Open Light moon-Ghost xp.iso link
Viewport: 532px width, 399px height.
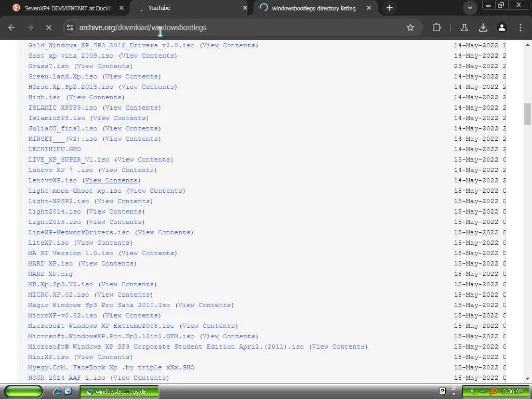(75, 191)
